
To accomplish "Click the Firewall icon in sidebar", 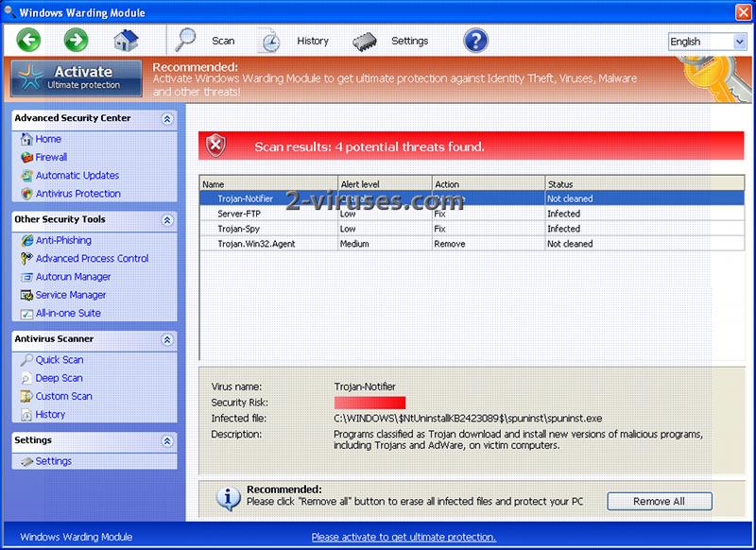I will [26, 157].
